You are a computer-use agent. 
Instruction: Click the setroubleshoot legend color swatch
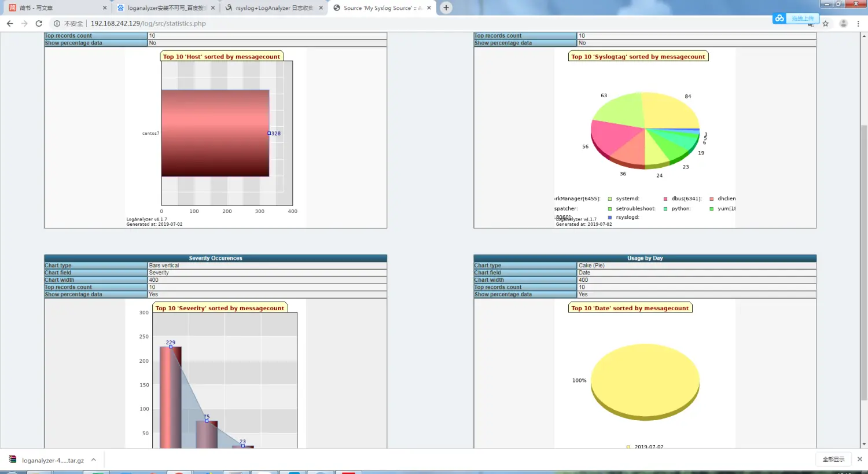610,209
